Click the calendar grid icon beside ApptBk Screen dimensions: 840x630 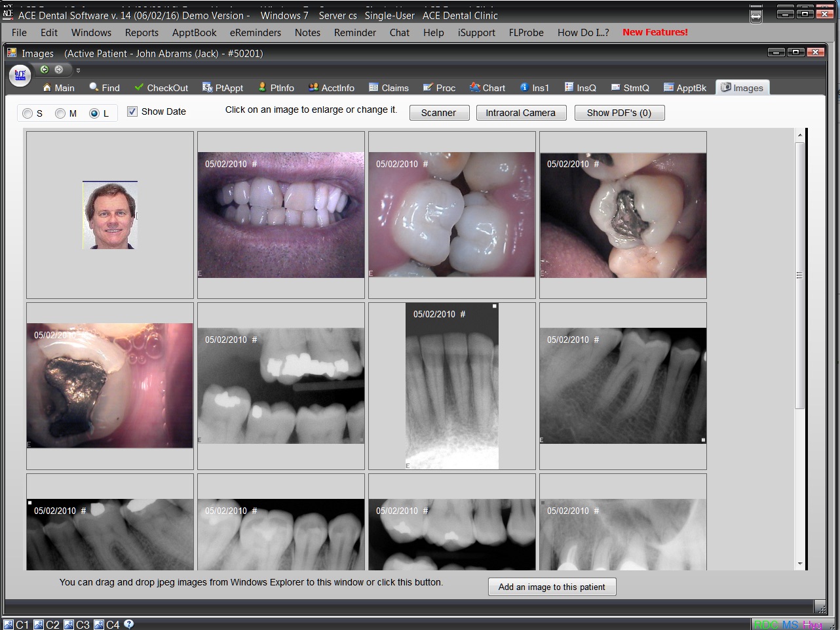(669, 87)
